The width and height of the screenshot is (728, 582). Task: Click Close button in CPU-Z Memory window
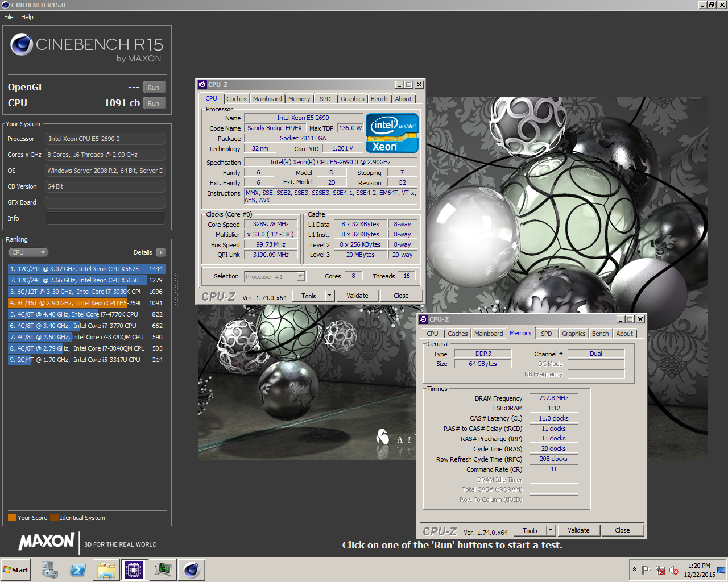pos(622,530)
